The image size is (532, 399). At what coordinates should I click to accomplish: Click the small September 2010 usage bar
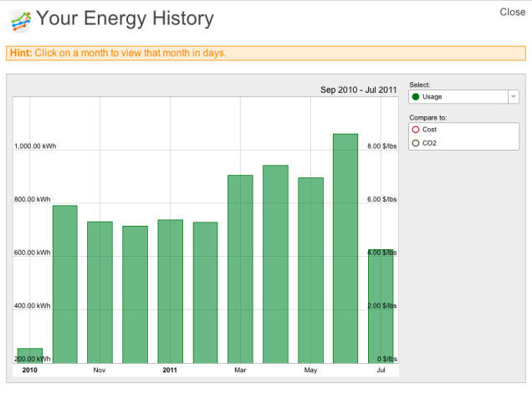tap(30, 356)
